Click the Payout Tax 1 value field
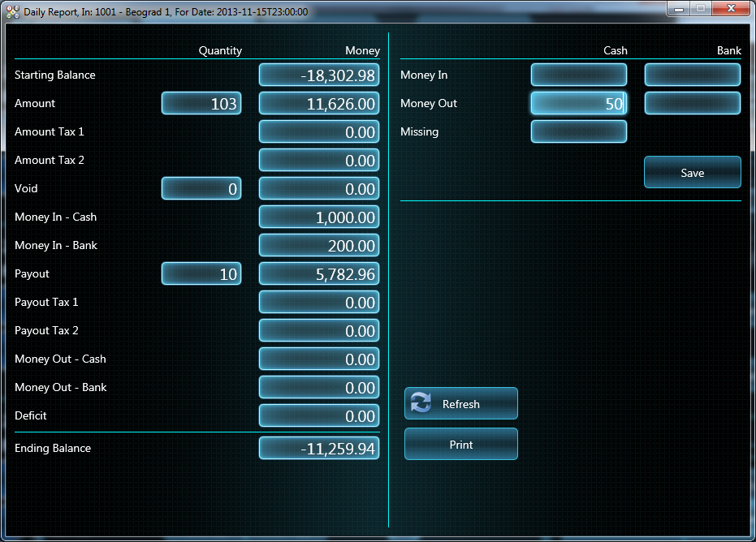The width and height of the screenshot is (756, 542). pyautogui.click(x=319, y=303)
